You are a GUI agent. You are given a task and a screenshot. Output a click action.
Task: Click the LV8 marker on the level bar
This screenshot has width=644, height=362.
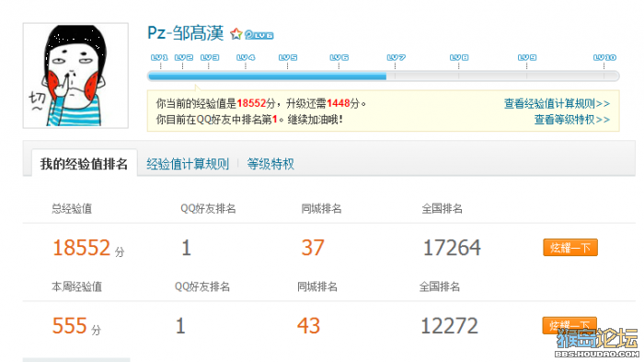tap(459, 58)
